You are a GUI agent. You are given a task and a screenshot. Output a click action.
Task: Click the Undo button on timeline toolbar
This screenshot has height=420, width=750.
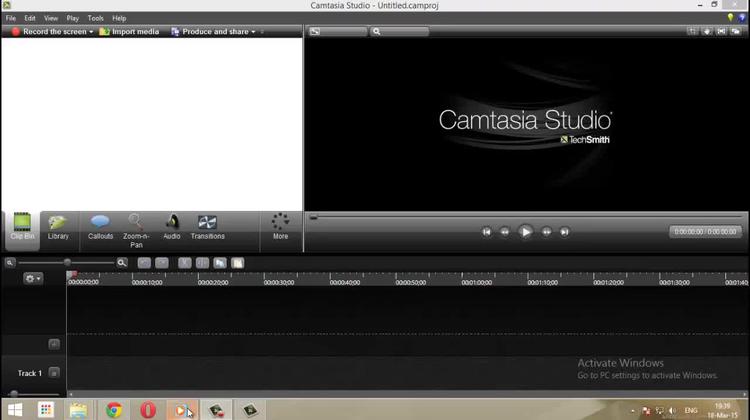[144, 263]
